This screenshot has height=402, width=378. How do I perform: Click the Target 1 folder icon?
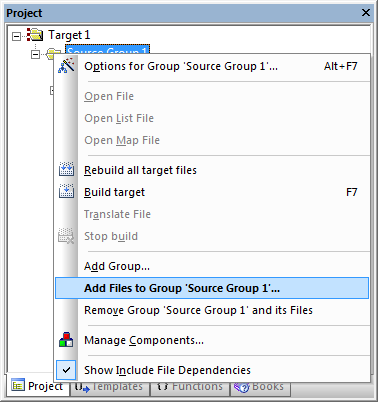(x=35, y=35)
